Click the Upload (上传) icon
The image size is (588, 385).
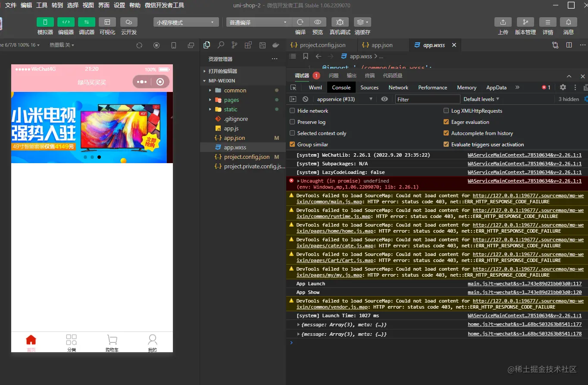(503, 22)
